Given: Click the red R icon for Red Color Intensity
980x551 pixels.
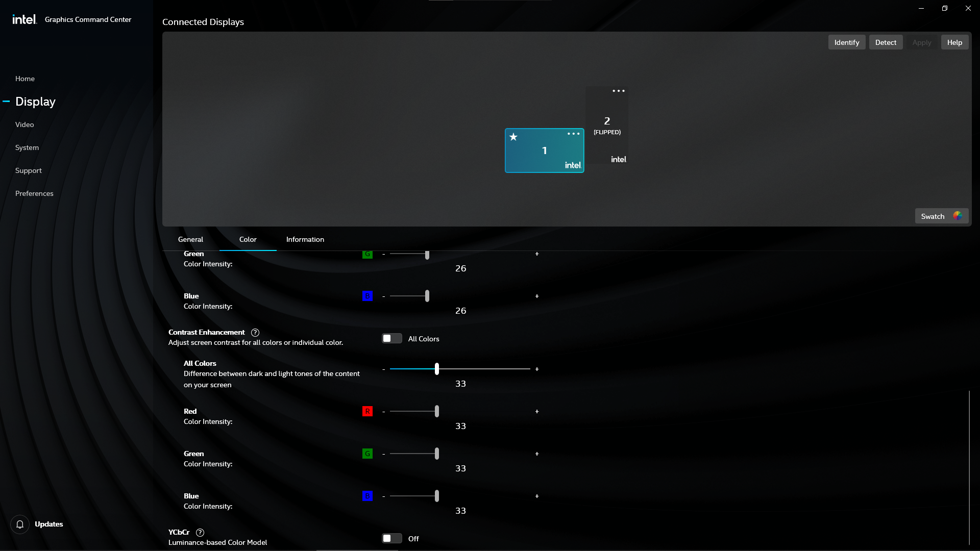Looking at the screenshot, I should pyautogui.click(x=367, y=411).
